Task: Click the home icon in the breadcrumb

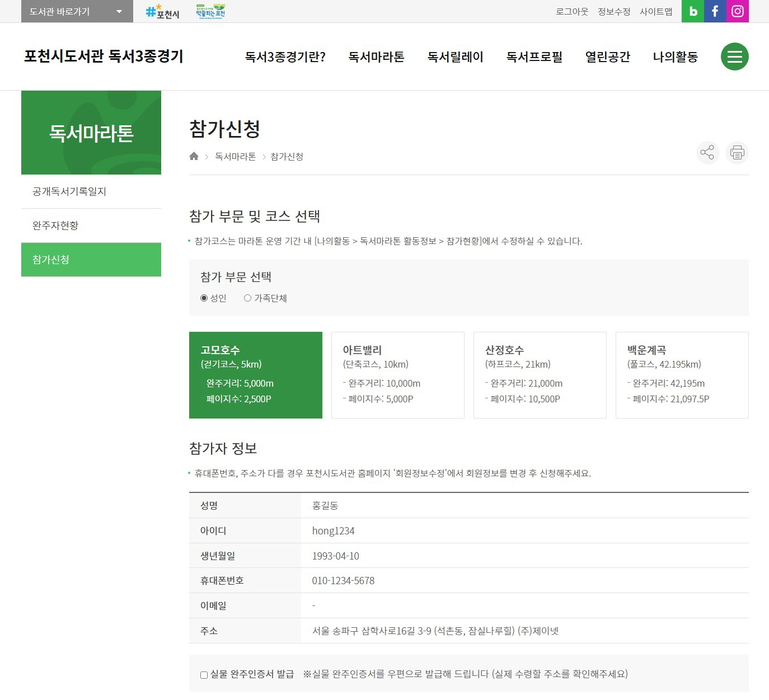Action: [194, 156]
